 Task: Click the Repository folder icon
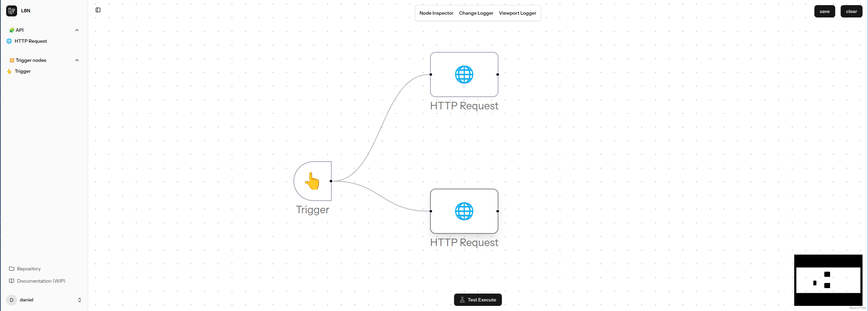pyautogui.click(x=12, y=269)
